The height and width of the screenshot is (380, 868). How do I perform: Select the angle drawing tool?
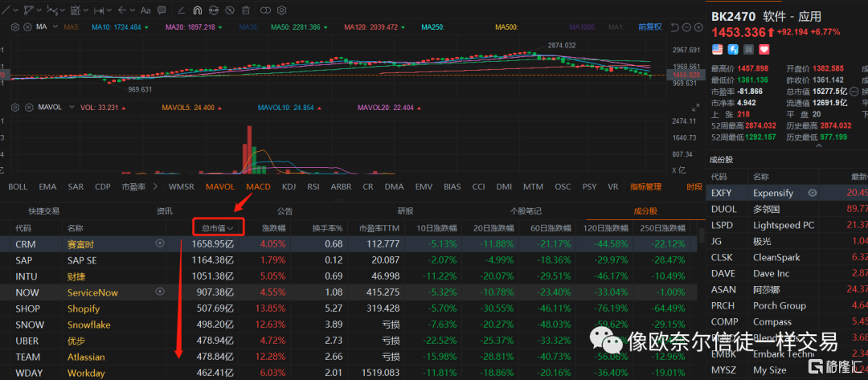(181, 10)
